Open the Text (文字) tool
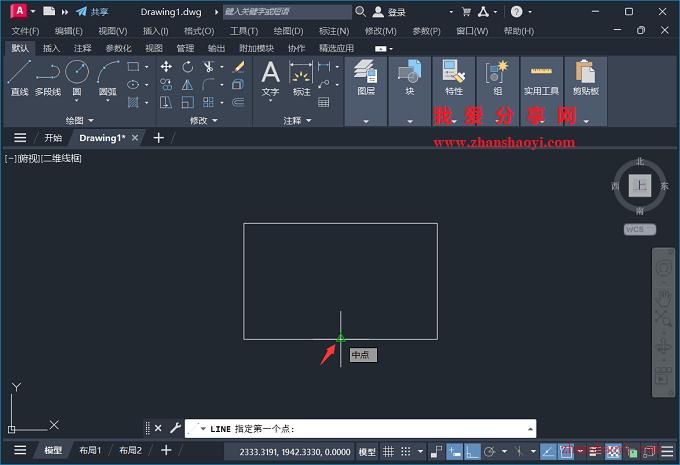This screenshot has width=680, height=465. click(x=270, y=78)
